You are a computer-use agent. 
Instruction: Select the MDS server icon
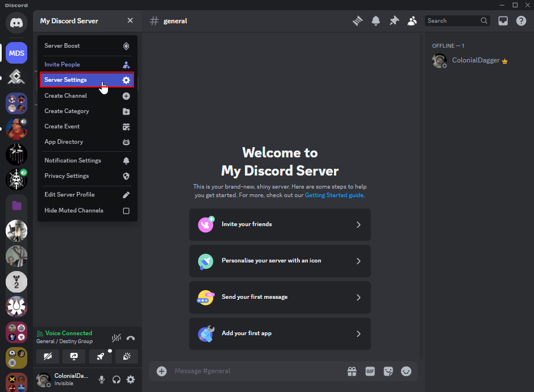coord(16,53)
